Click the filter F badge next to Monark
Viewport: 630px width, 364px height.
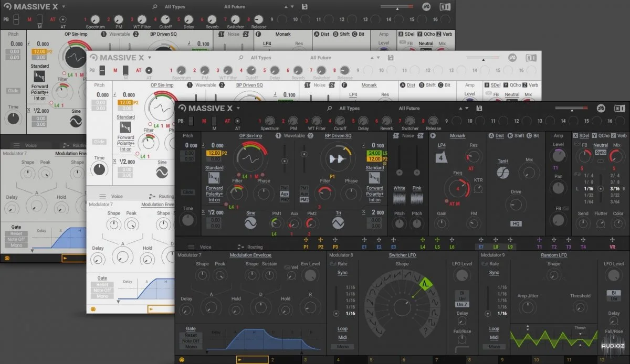[x=433, y=136]
